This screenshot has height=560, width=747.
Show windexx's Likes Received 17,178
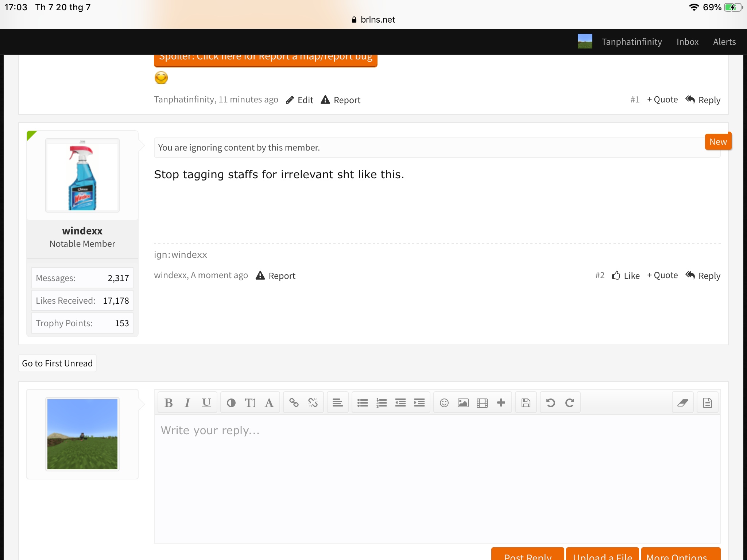pyautogui.click(x=82, y=301)
